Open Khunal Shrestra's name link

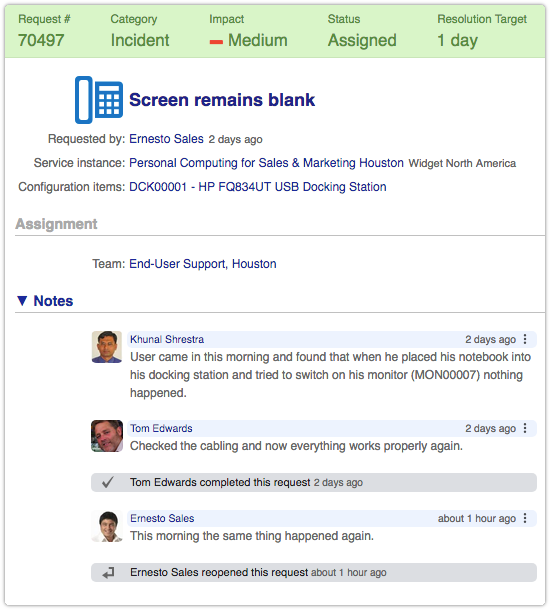(167, 339)
